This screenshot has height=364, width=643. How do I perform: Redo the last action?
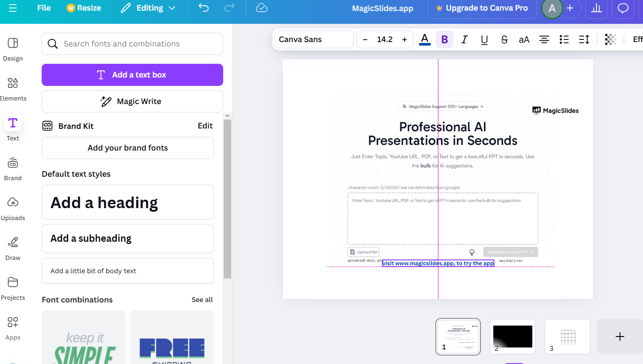(x=229, y=8)
